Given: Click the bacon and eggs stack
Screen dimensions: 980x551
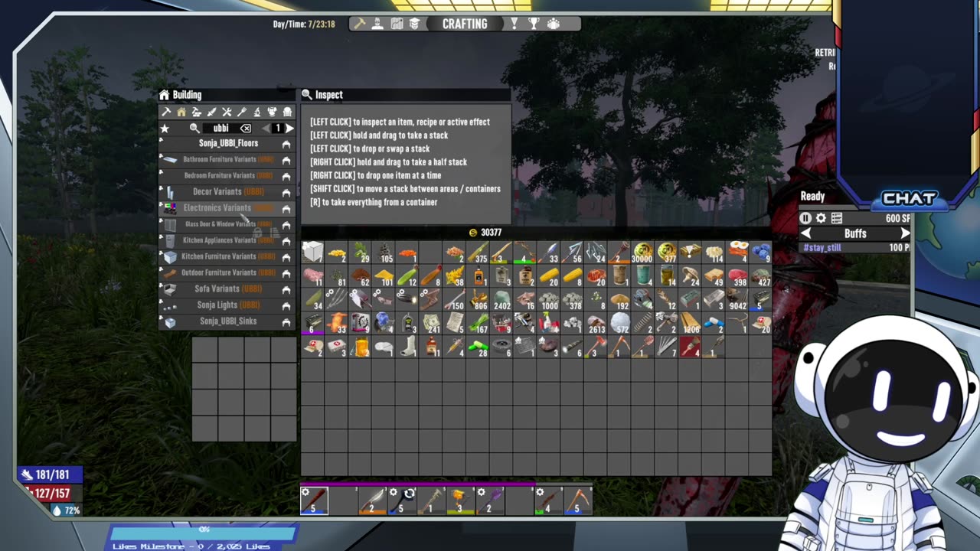Looking at the screenshot, I should [x=737, y=253].
